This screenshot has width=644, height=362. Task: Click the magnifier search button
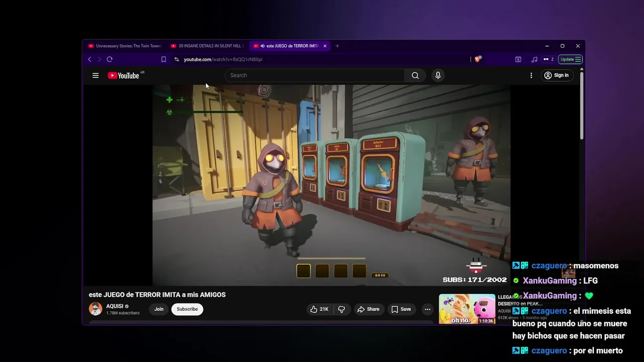tap(415, 75)
